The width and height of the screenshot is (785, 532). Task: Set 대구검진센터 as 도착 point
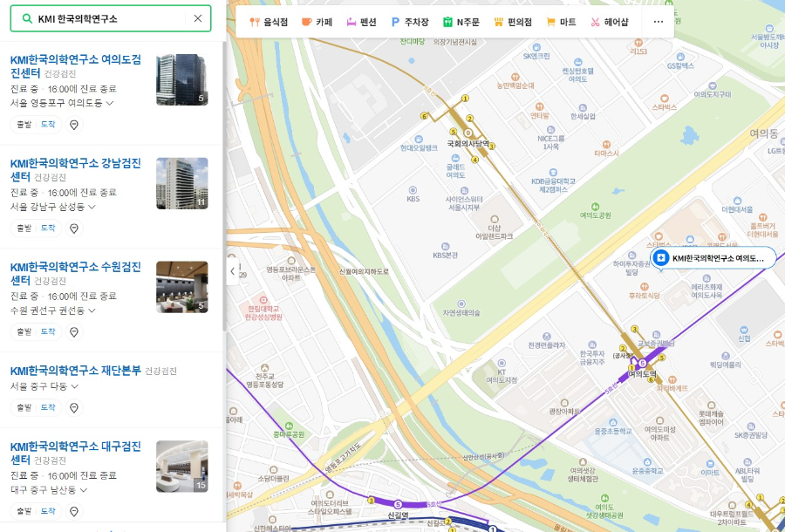[48, 511]
